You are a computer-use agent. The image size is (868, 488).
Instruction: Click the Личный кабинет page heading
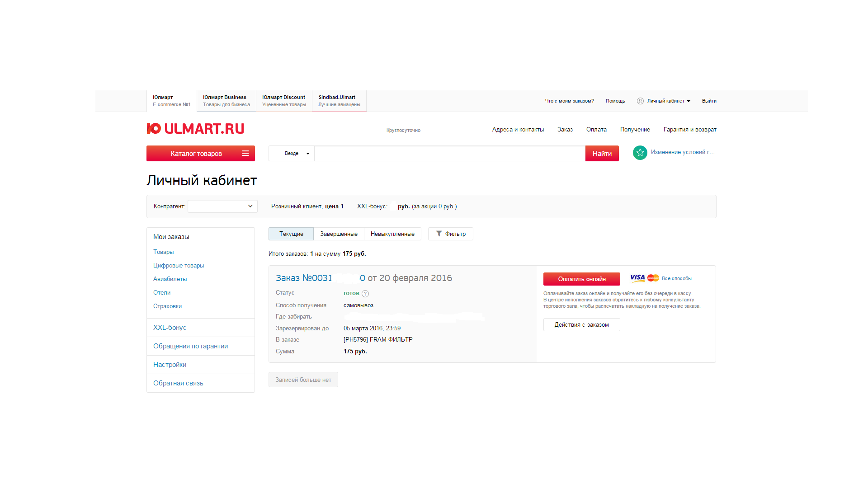tap(202, 180)
